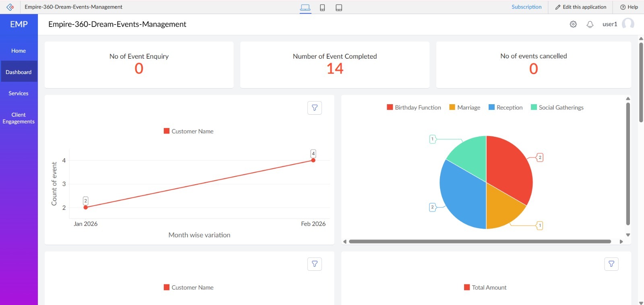The width and height of the screenshot is (644, 305).
Task: Open the notifications bell
Action: pos(590,24)
